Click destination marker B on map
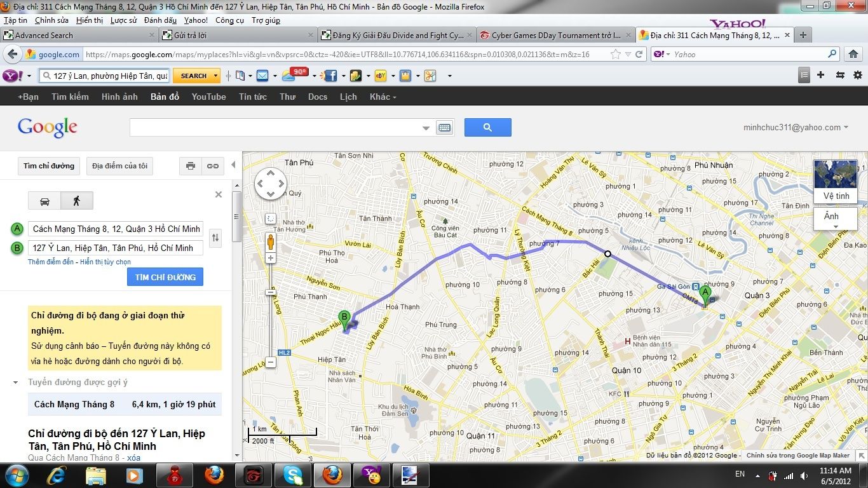Image resolution: width=868 pixels, height=488 pixels. 344,319
